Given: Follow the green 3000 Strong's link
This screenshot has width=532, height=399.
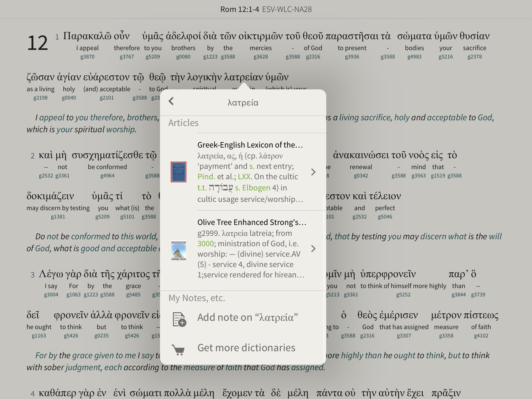Looking at the screenshot, I should click(205, 244).
